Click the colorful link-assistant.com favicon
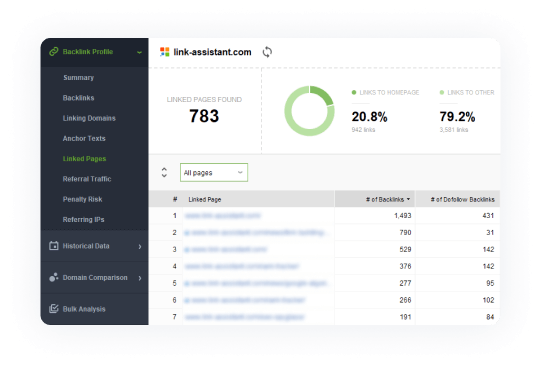 click(165, 52)
